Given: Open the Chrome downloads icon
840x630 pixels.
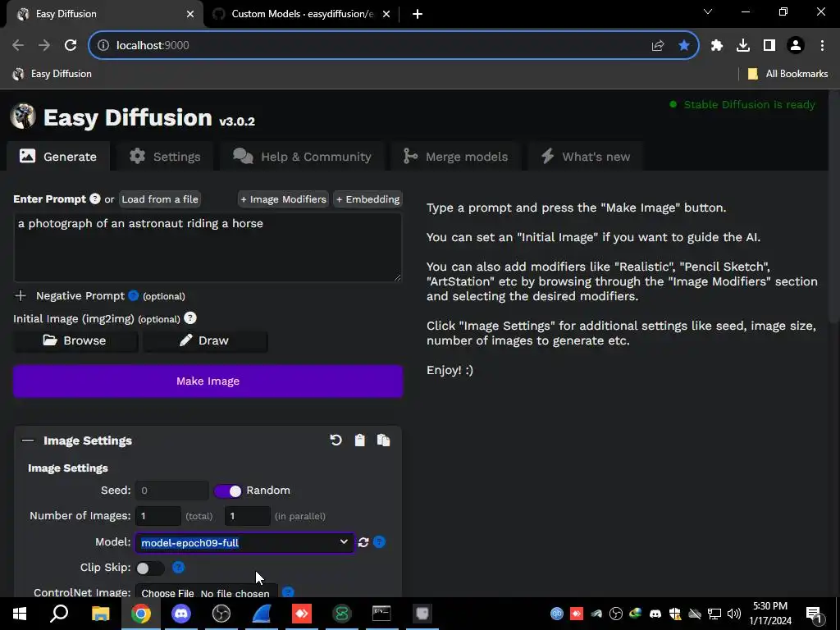Looking at the screenshot, I should click(x=743, y=46).
